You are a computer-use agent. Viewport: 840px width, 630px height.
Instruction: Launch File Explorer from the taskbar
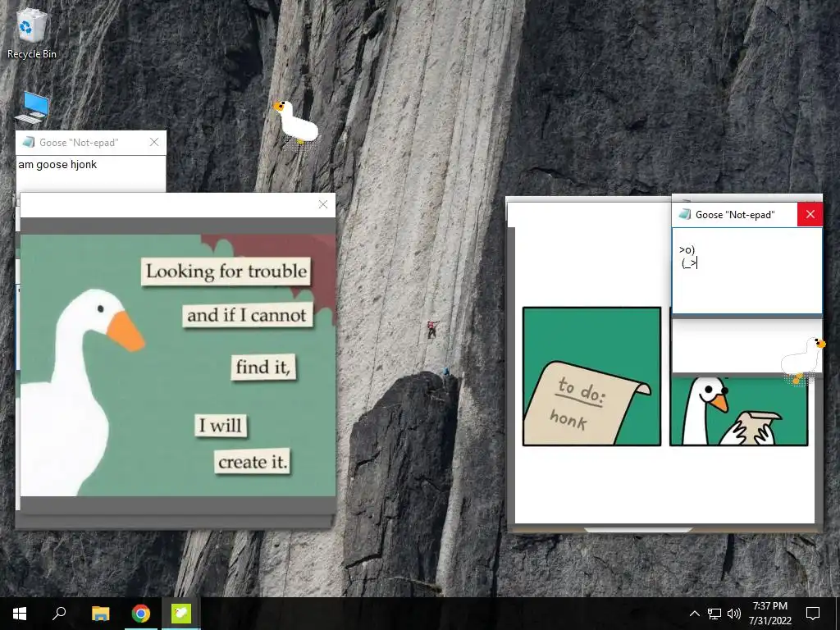tap(100, 614)
